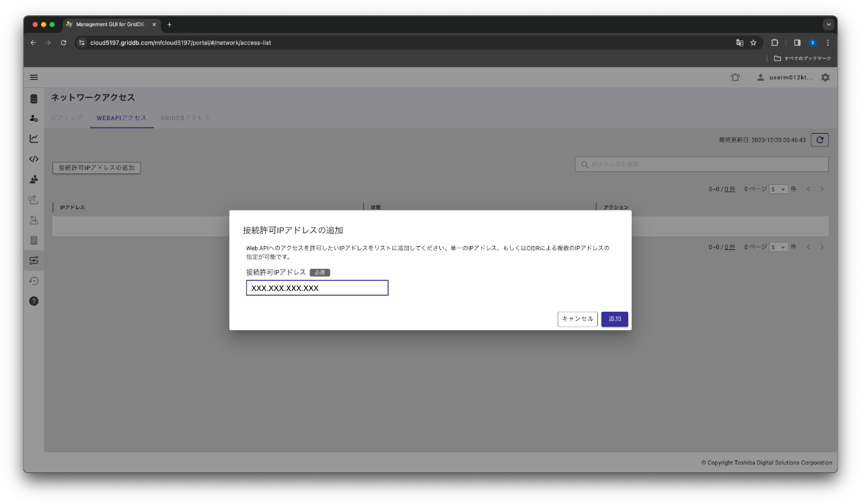Close the GridDB browser tab
The width and height of the screenshot is (861, 504).
pyautogui.click(x=154, y=24)
